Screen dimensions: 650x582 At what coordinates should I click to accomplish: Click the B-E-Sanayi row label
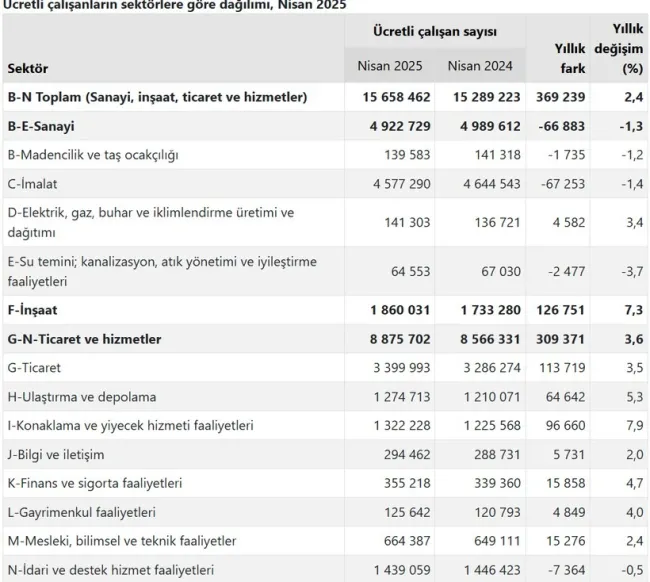[x=41, y=126]
